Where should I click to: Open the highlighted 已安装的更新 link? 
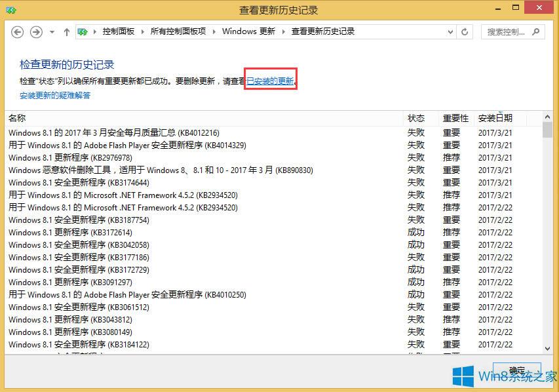269,80
